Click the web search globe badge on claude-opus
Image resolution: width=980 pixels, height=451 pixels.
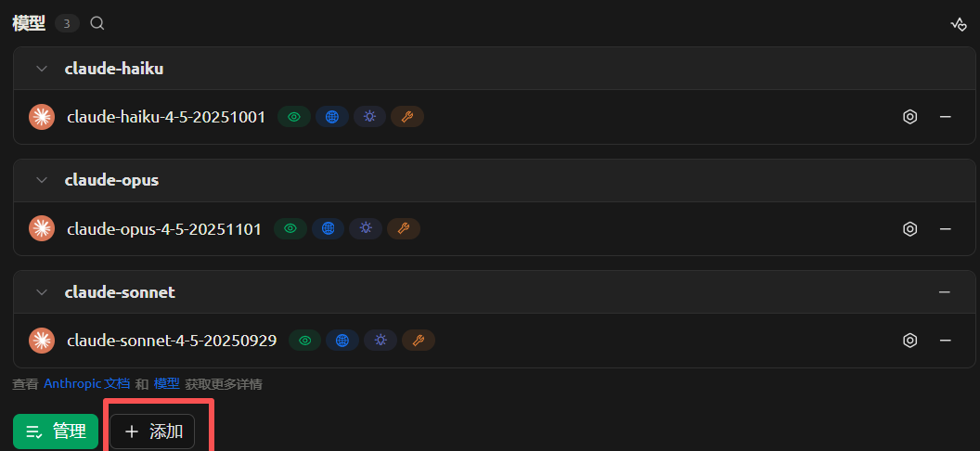pos(328,228)
